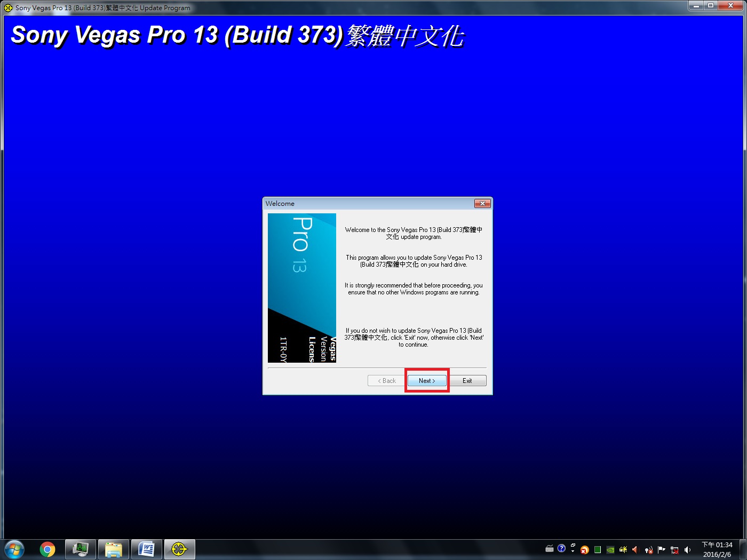
Task: Click the network disconnected tray icon
Action: [674, 550]
